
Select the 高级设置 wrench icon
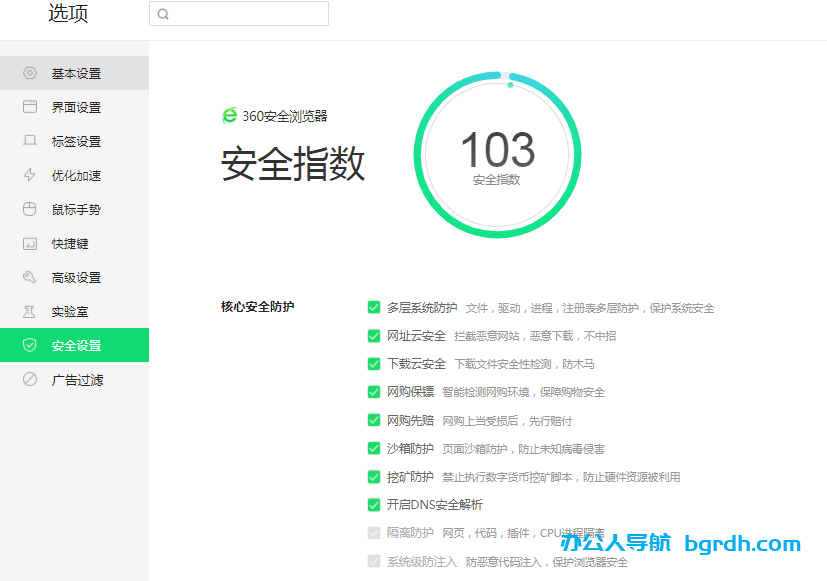pyautogui.click(x=30, y=277)
